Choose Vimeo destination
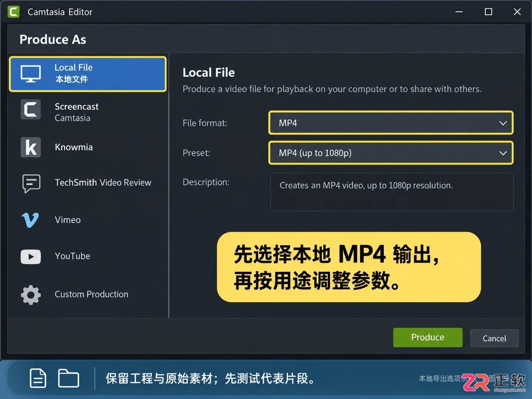This screenshot has width=532, height=399. pyautogui.click(x=88, y=220)
